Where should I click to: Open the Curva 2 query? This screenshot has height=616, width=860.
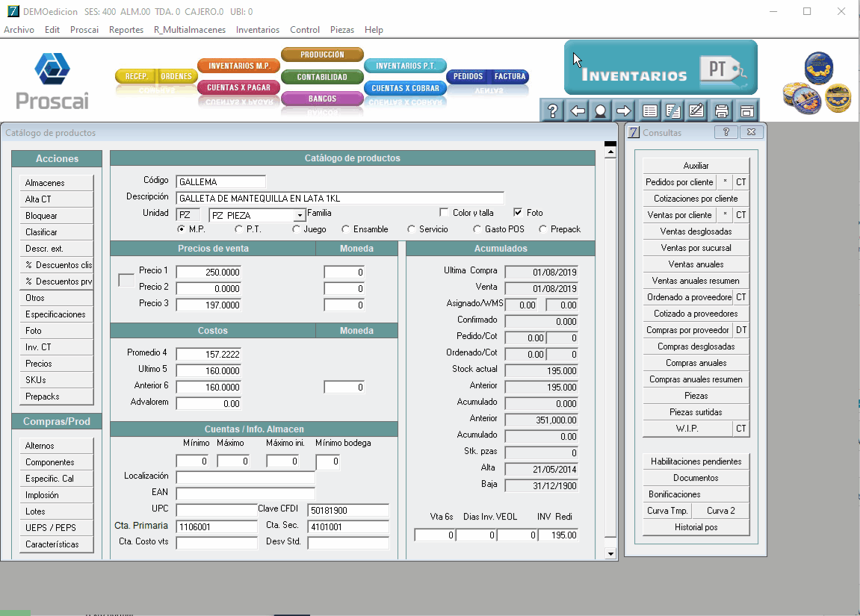(x=721, y=511)
